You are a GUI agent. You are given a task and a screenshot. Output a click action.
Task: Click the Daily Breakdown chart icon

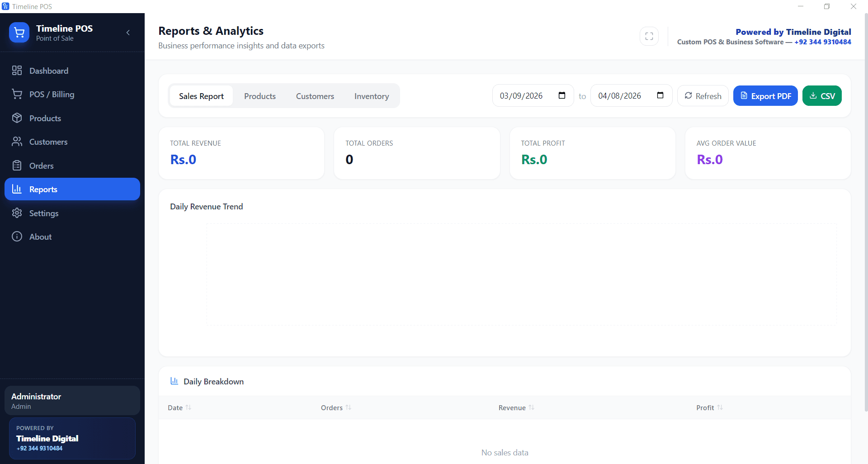[x=174, y=381]
